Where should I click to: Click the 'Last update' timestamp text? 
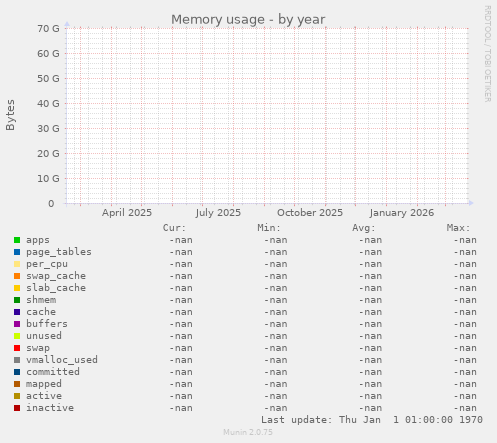pyautogui.click(x=372, y=420)
